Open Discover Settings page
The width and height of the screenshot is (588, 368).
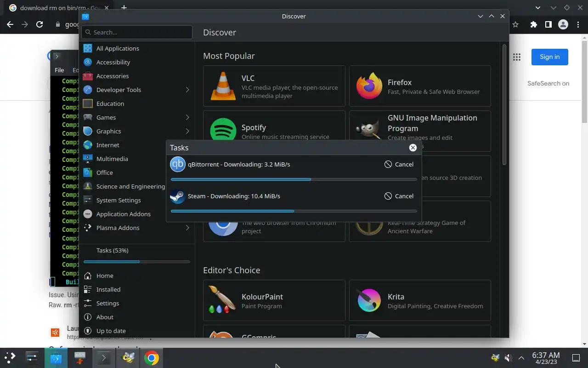[137, 303]
